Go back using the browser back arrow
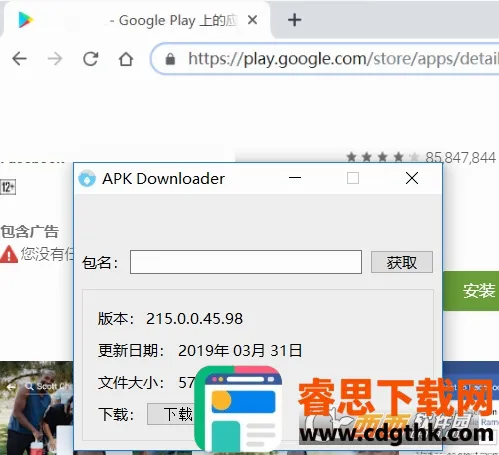Screen dimensions: 499x455 (x=19, y=59)
